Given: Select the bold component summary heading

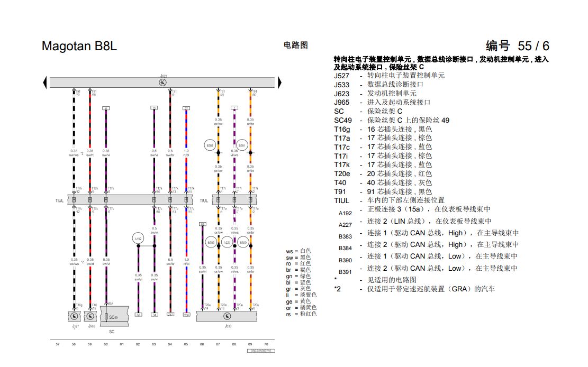Looking at the screenshot, I should pyautogui.click(x=441, y=63).
